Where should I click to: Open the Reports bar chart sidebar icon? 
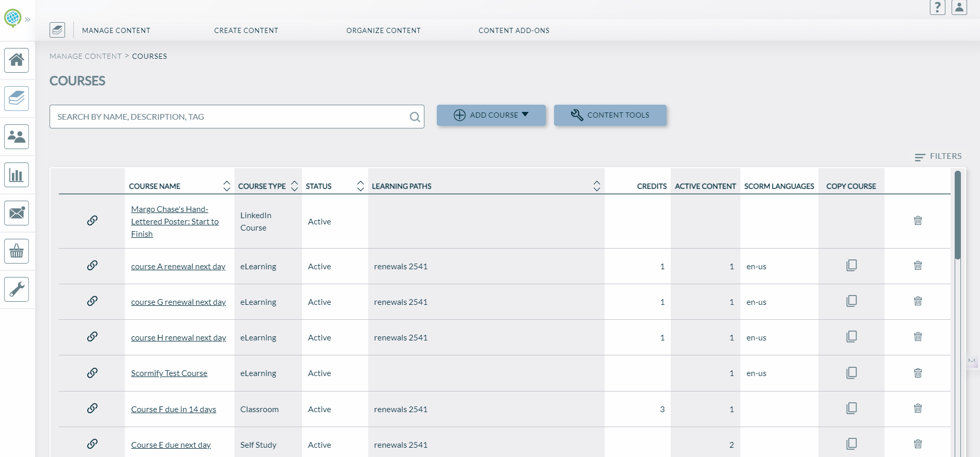[x=17, y=175]
